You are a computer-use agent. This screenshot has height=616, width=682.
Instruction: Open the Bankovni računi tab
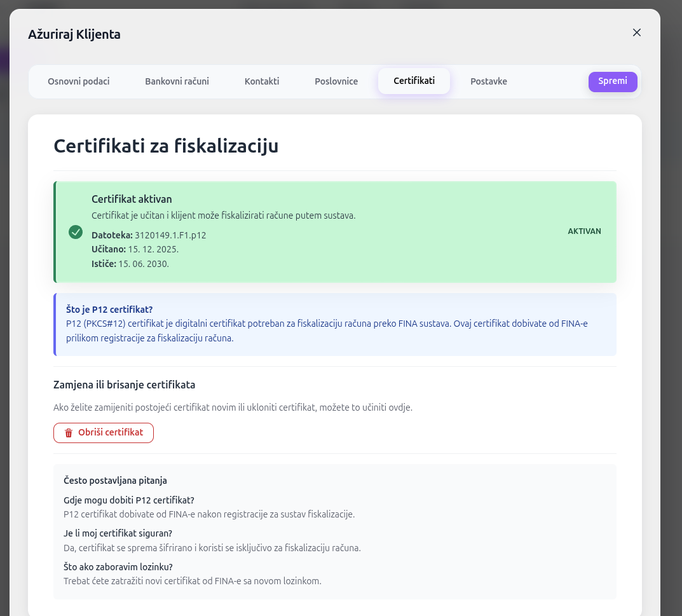coord(177,81)
